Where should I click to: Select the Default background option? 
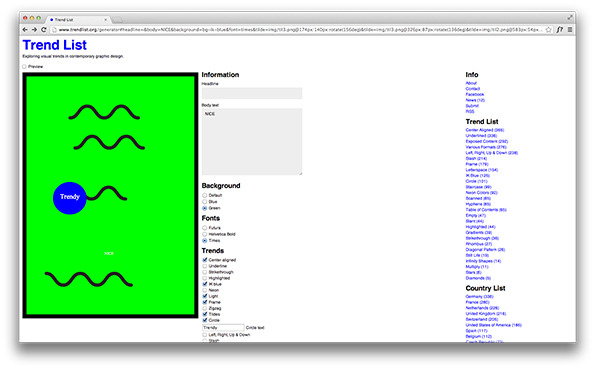point(205,195)
